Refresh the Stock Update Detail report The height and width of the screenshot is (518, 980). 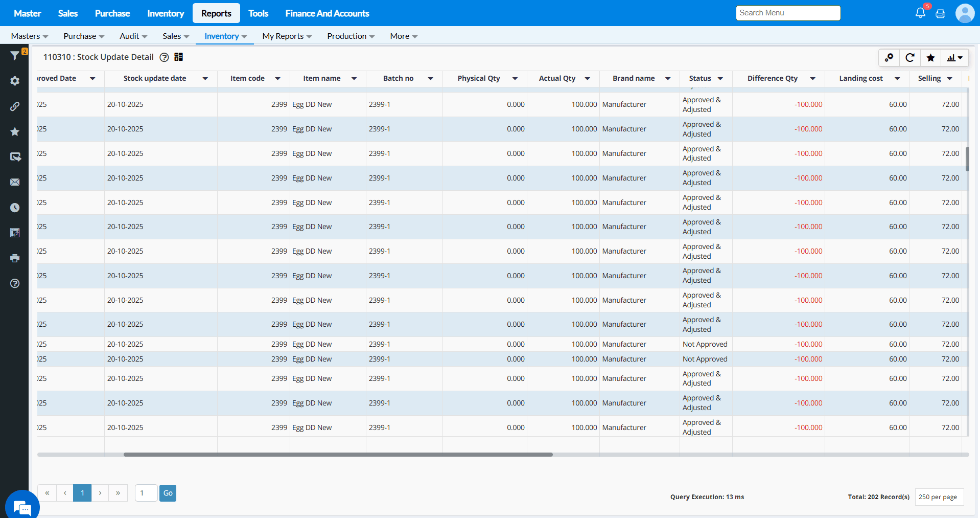pos(909,58)
